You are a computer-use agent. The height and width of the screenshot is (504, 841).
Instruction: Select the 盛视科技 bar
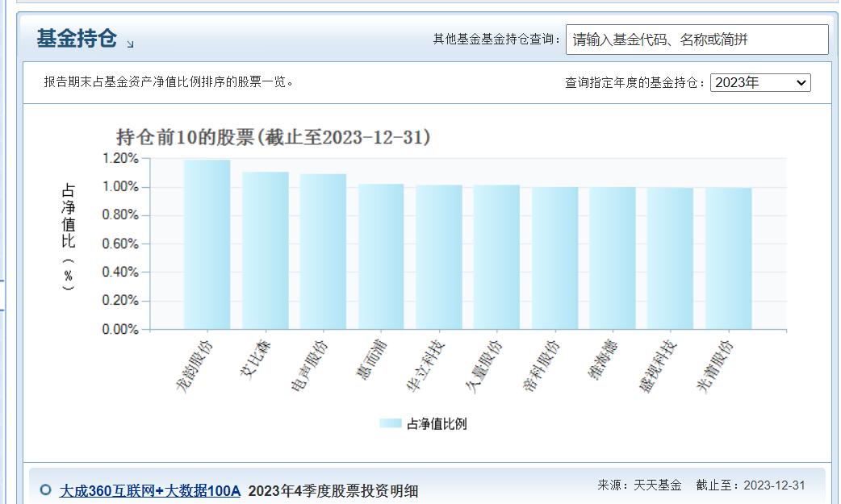671,258
